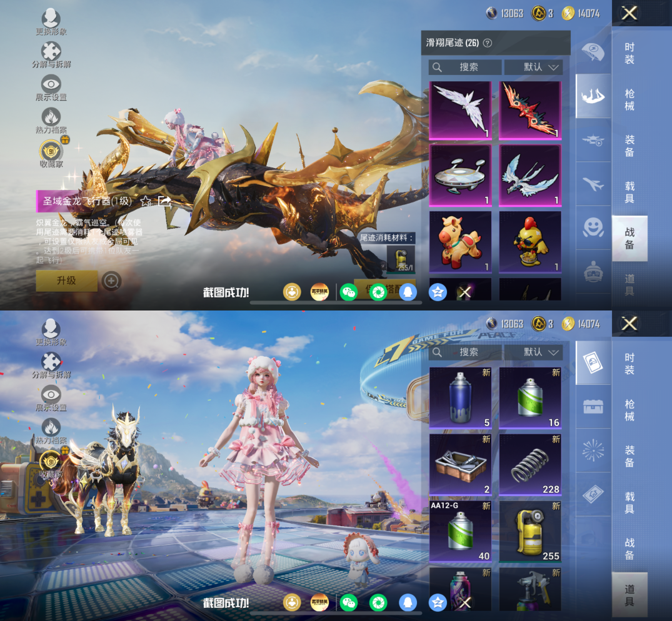
Task: Tap the yellow lightning coin balance 14074 on dragon screen
Action: point(581,14)
